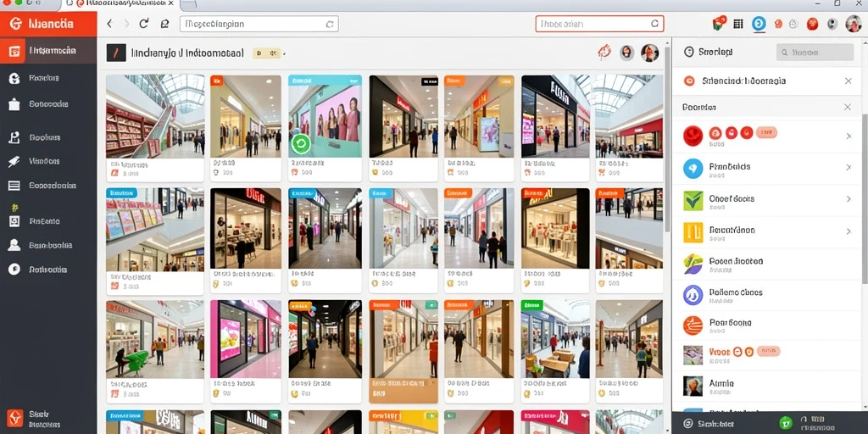This screenshot has width=868, height=434.
Task: Open the yellow square app icon in right panel
Action: click(693, 232)
